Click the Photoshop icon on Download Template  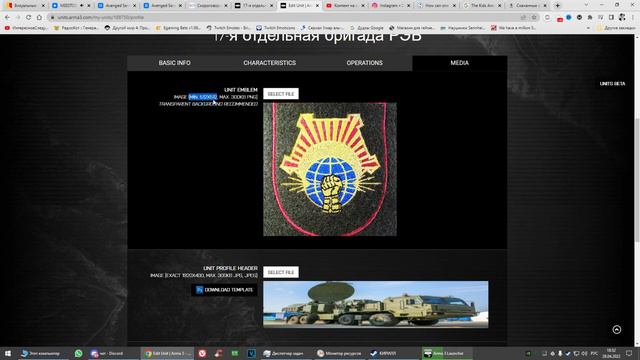coord(199,290)
